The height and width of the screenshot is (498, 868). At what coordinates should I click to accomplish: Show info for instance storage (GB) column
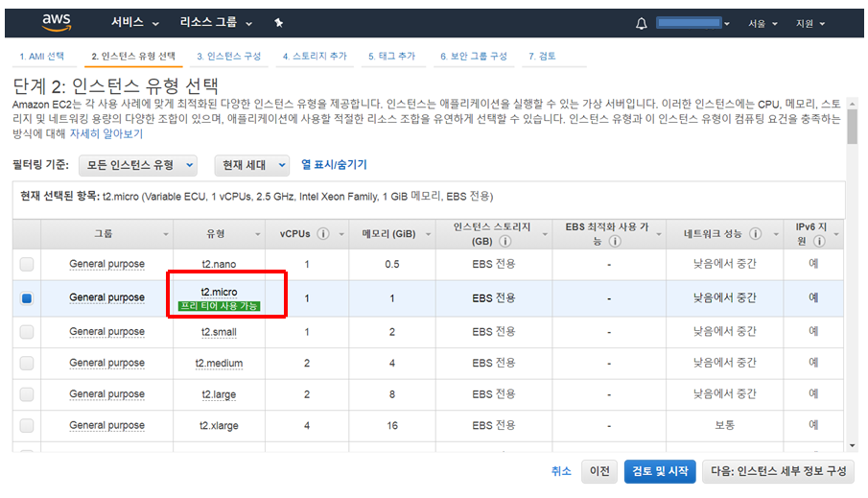click(504, 241)
